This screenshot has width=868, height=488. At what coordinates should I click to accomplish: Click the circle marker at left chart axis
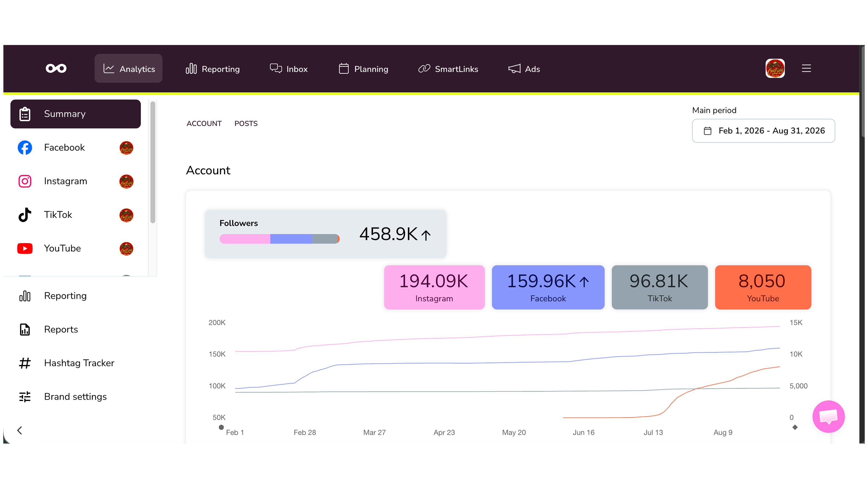coord(221,427)
